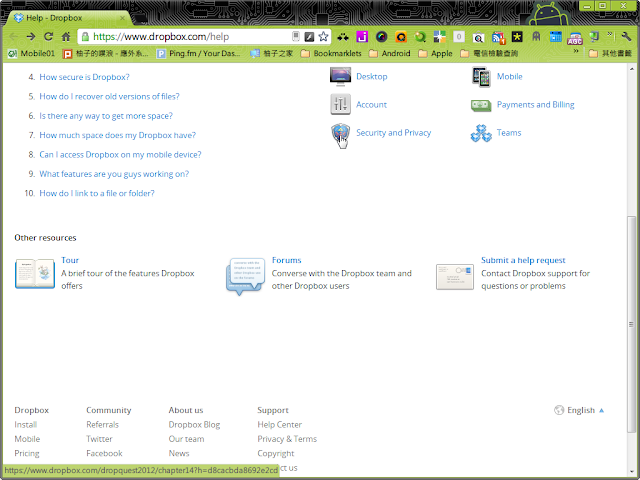Click the Mobile phones category icon
Viewport: 640px width, 480px height.
pos(481,77)
